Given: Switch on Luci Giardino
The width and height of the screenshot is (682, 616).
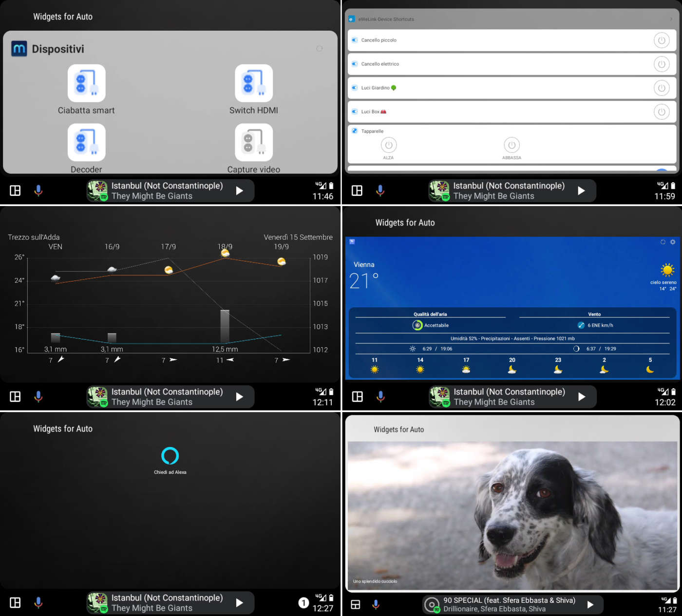Looking at the screenshot, I should (661, 88).
